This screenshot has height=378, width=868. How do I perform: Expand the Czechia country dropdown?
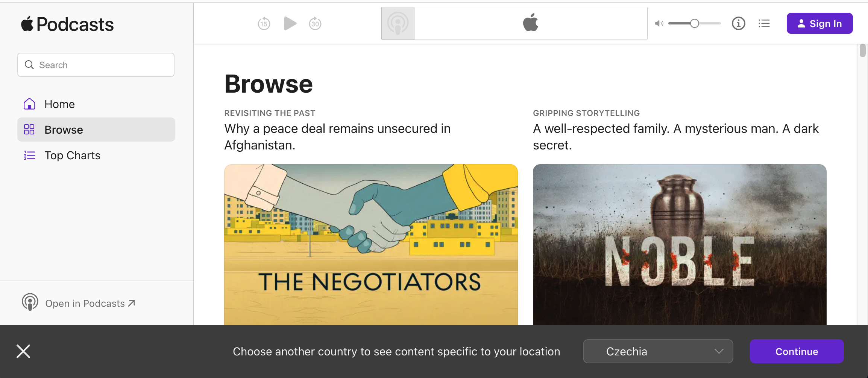pos(658,351)
